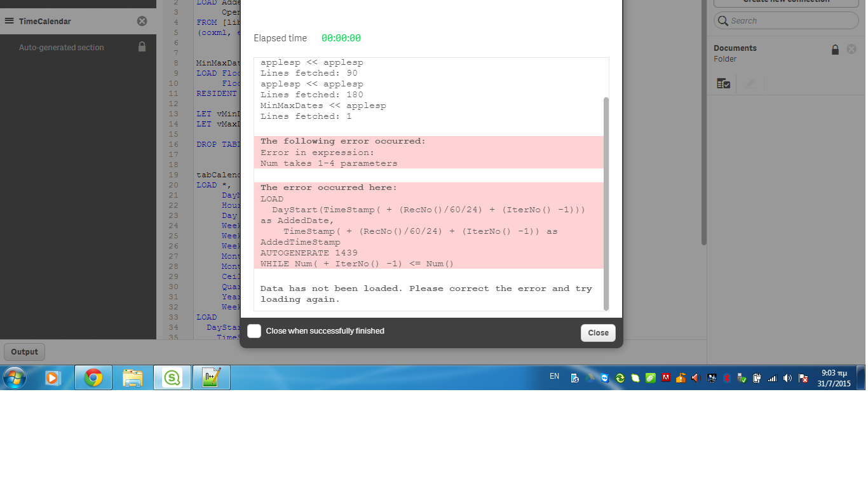This screenshot has width=868, height=488.
Task: Remove the Documents folder connection
Action: pyautogui.click(x=851, y=49)
